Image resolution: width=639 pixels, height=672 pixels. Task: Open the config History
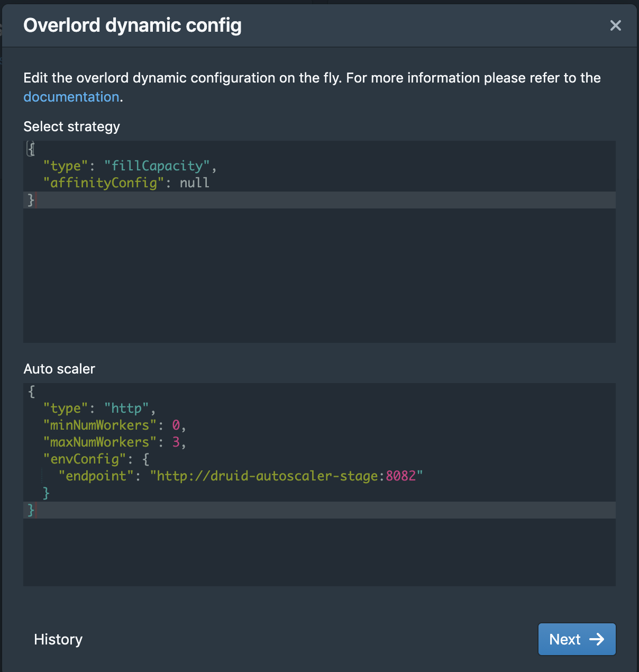coord(58,639)
